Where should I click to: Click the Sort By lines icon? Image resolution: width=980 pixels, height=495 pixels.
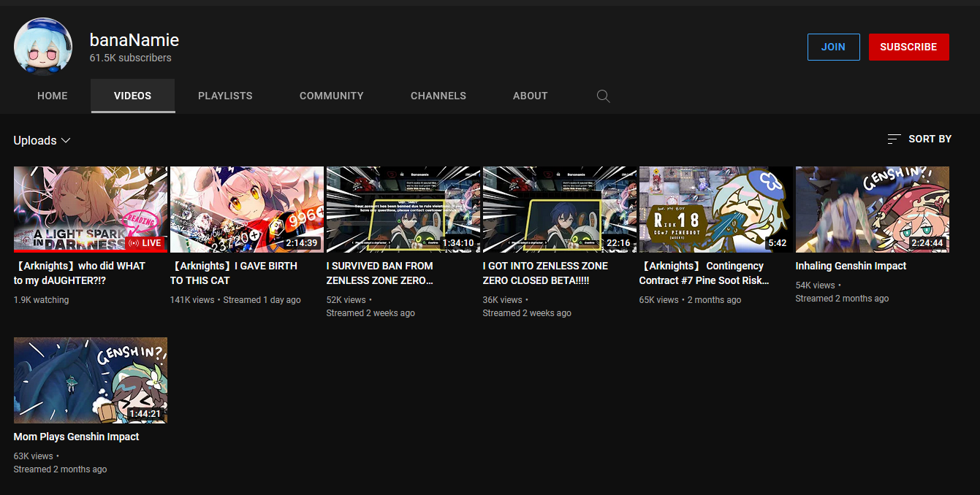(894, 139)
